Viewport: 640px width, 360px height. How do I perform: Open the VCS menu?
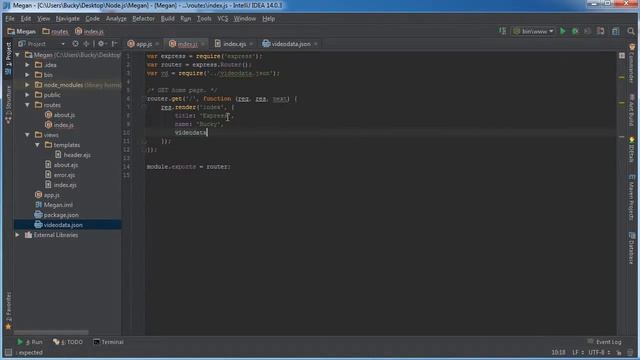coord(223,19)
